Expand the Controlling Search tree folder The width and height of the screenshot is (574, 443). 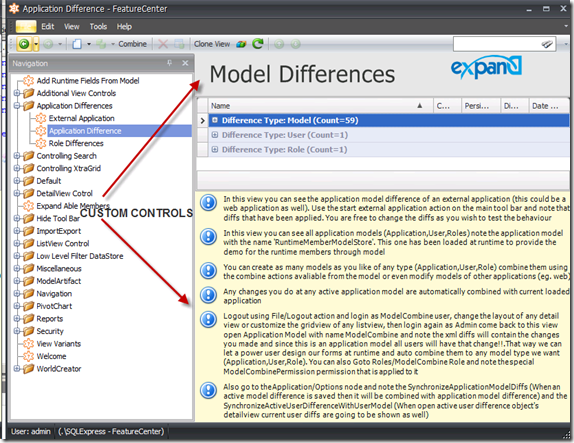[x=16, y=156]
